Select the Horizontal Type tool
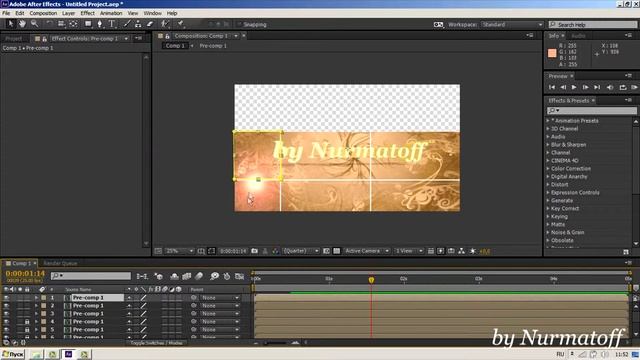 point(111,24)
